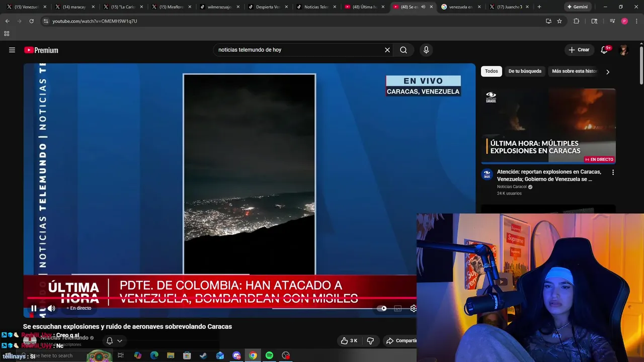Image resolution: width=644 pixels, height=362 pixels.
Task: Go forward in browser history
Action: [19, 21]
